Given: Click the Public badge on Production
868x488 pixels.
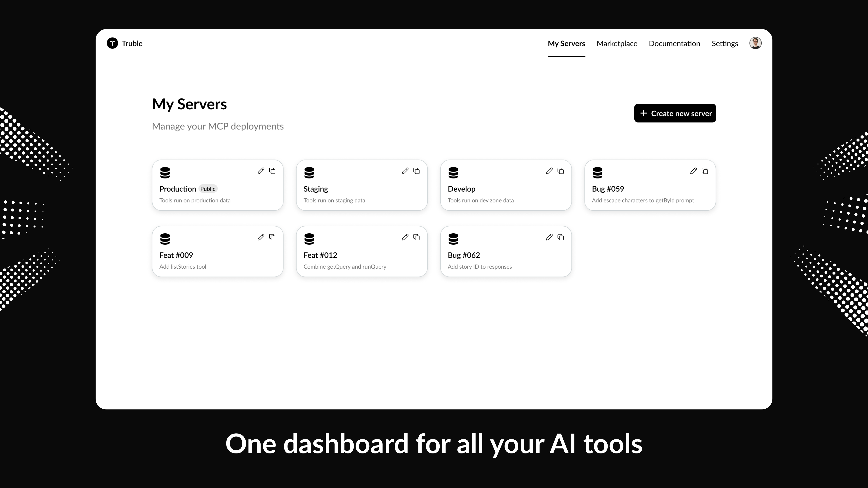Looking at the screenshot, I should tap(208, 189).
